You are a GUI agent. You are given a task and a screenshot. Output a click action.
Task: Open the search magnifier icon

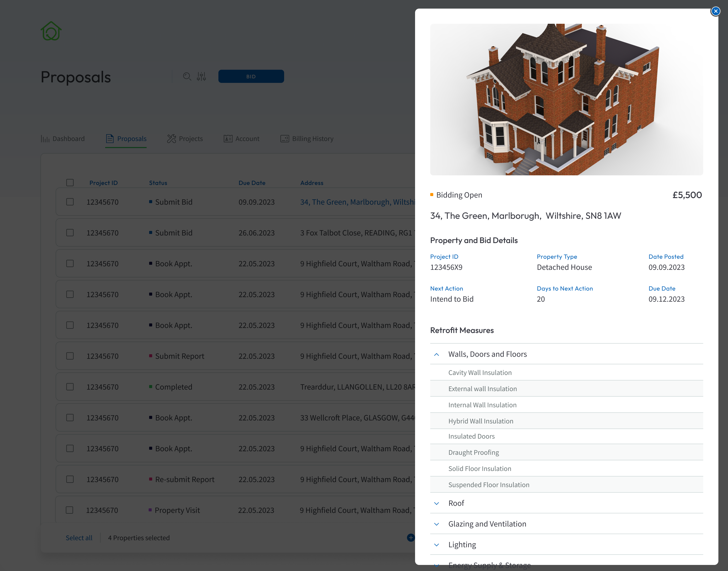[187, 77]
